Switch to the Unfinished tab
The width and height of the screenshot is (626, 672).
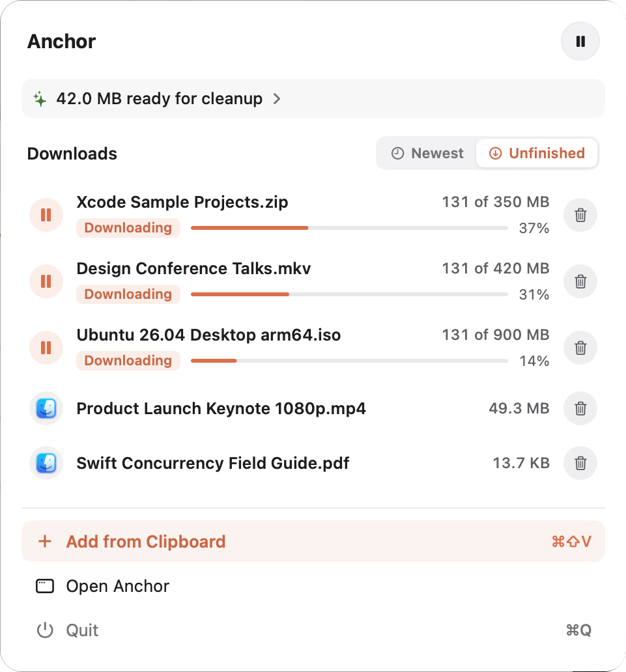pos(537,153)
